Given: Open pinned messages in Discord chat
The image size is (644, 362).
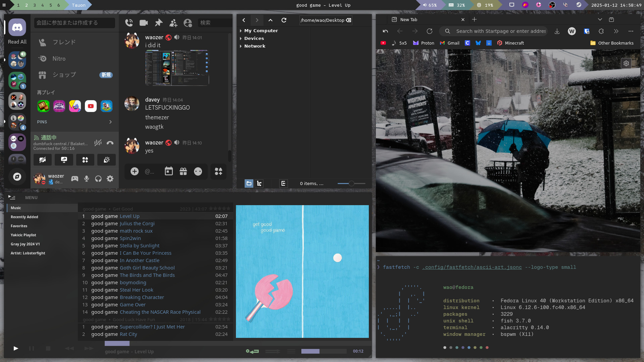Looking at the screenshot, I should tap(158, 22).
